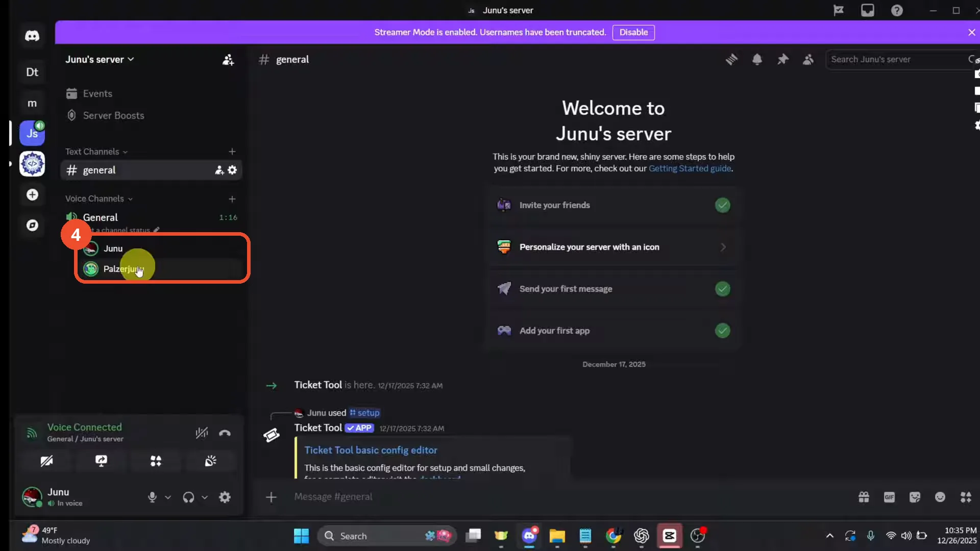980x551 pixels.
Task: Add a server with plus icon
Action: pos(32,195)
